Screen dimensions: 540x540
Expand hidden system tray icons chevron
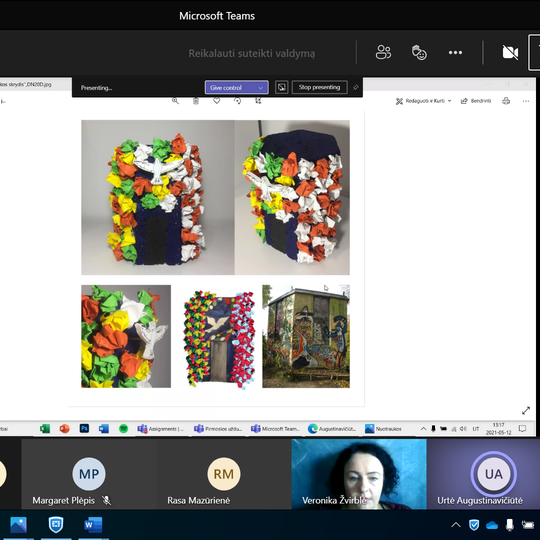456,525
